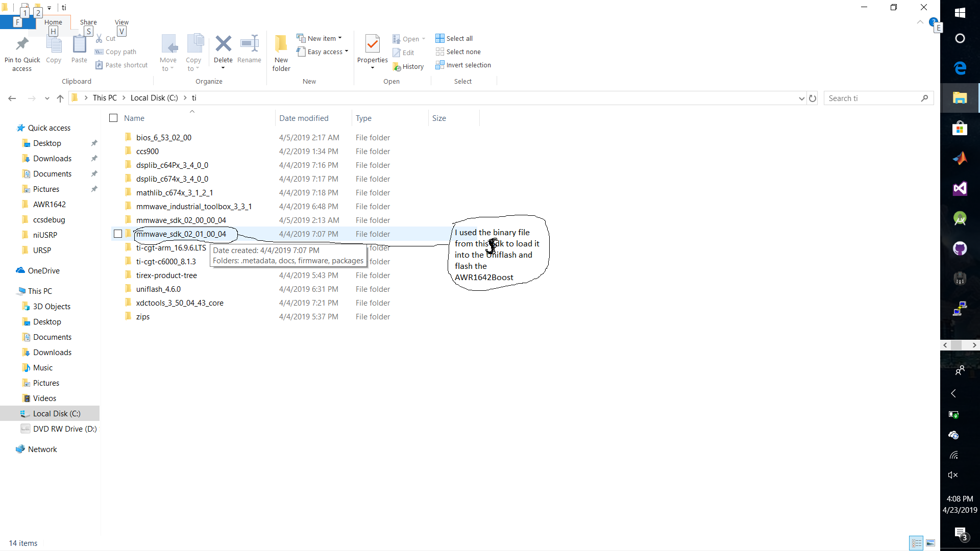Image resolution: width=980 pixels, height=551 pixels.
Task: Switch to the View tab
Action: click(x=121, y=22)
